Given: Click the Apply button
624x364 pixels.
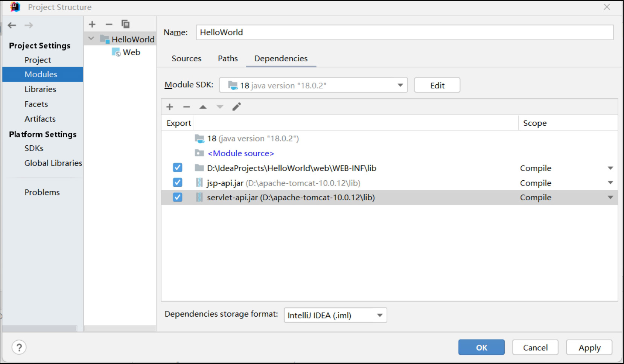Looking at the screenshot, I should (x=589, y=347).
